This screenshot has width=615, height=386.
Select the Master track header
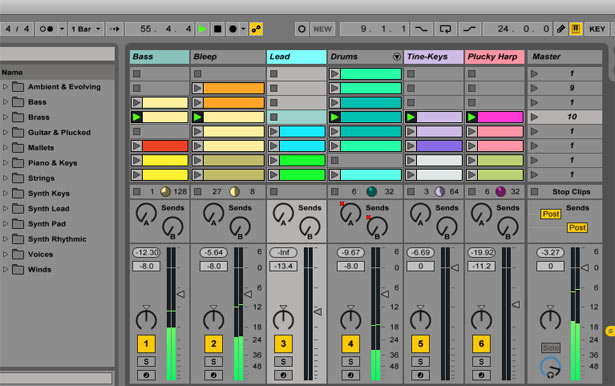pyautogui.click(x=565, y=57)
